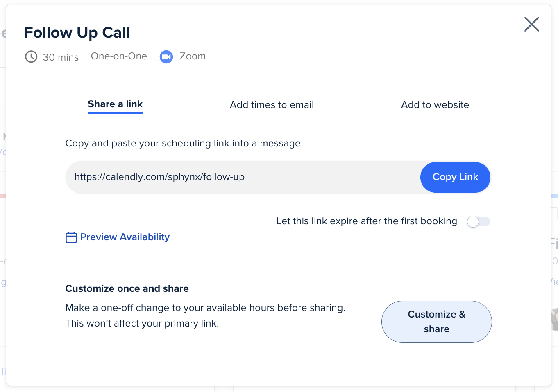Click the calendar icon beside Preview Availability

coord(71,237)
